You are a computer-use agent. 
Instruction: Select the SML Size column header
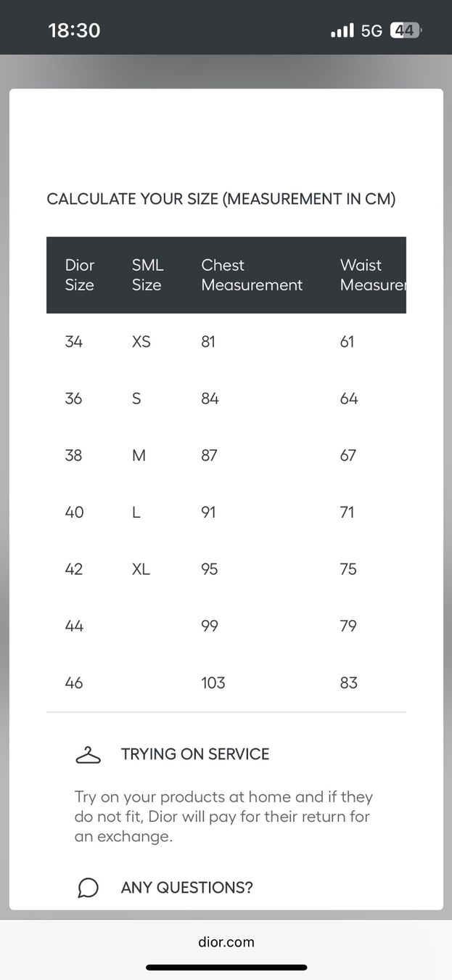point(147,275)
